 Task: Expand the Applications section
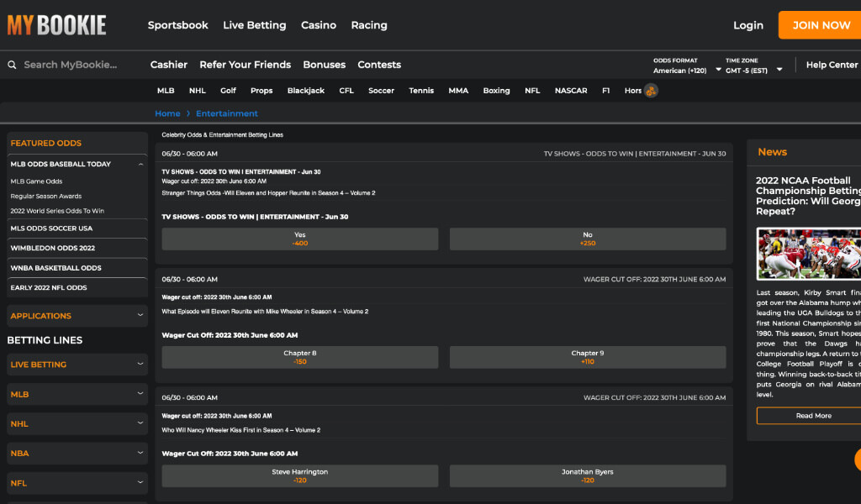coord(77,316)
